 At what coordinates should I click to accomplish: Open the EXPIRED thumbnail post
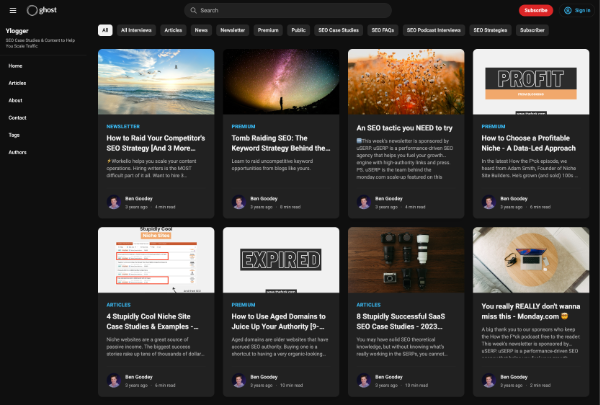click(281, 261)
